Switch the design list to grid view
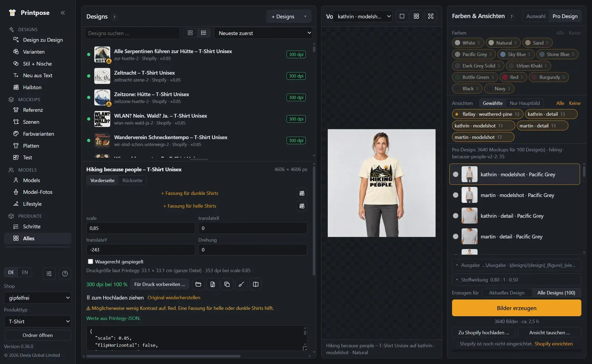 tap(190, 33)
